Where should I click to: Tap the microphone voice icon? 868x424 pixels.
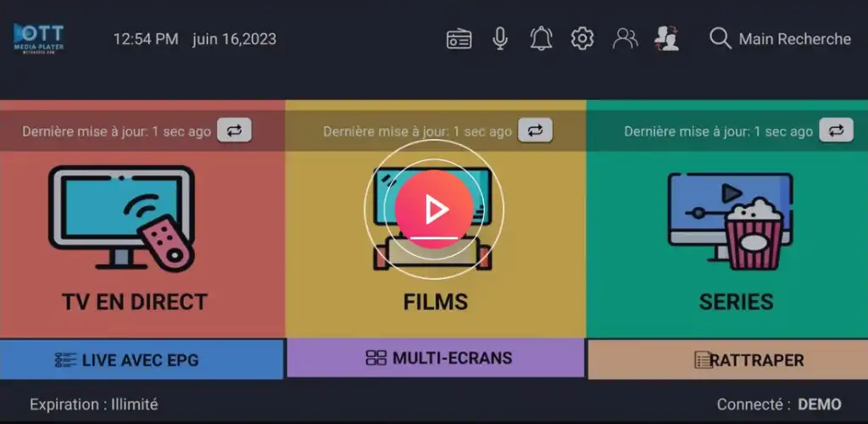click(x=500, y=39)
